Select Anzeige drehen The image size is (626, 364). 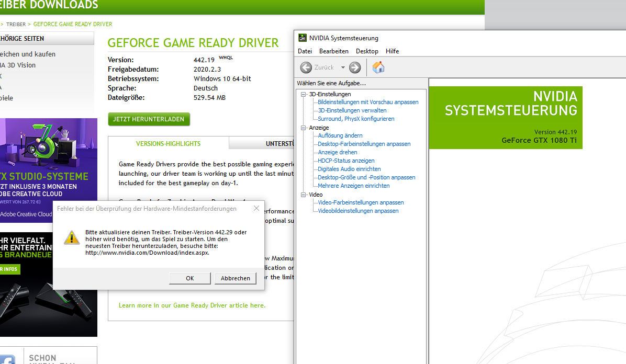point(338,153)
